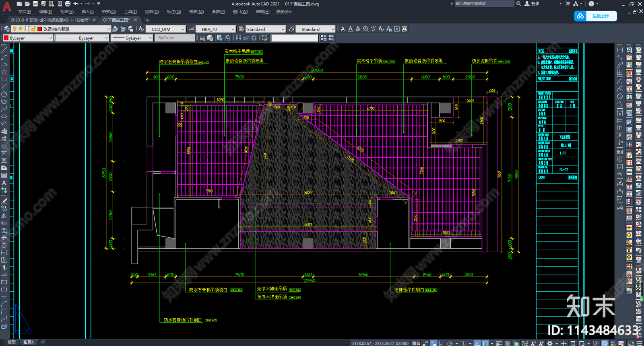Image resolution: width=644 pixels, height=346 pixels.
Task: Toggle transparency display in status bar
Action: pos(507,343)
